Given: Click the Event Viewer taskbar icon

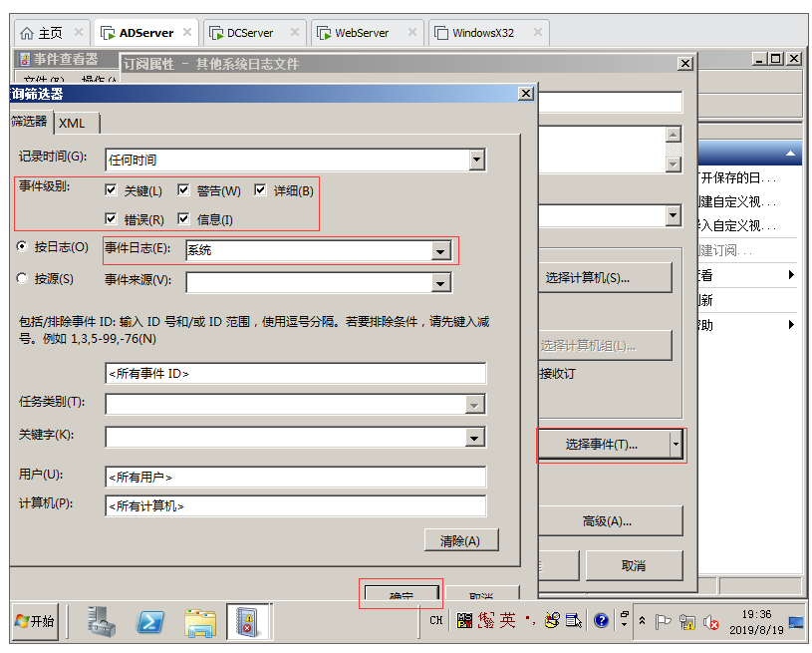Looking at the screenshot, I should click(247, 622).
